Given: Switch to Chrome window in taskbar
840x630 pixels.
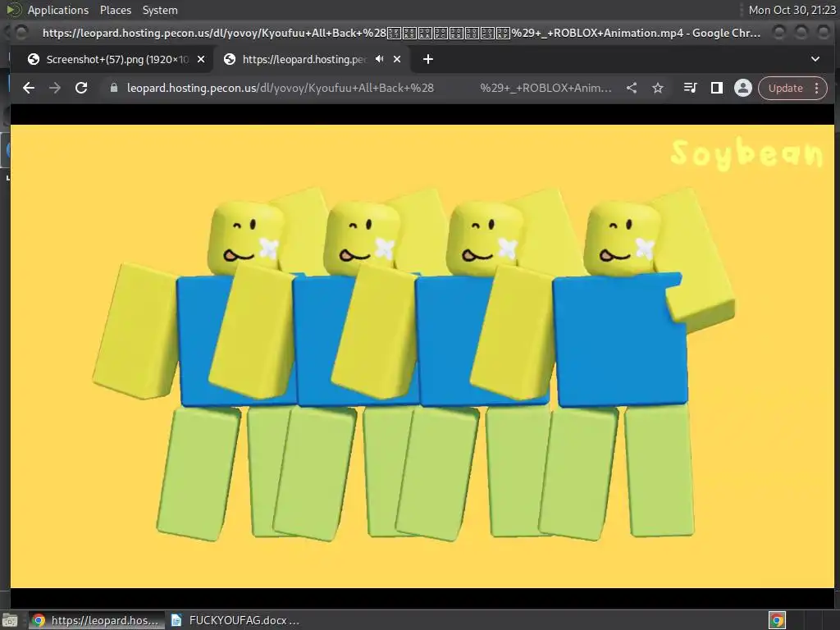Looking at the screenshot, I should click(95, 620).
